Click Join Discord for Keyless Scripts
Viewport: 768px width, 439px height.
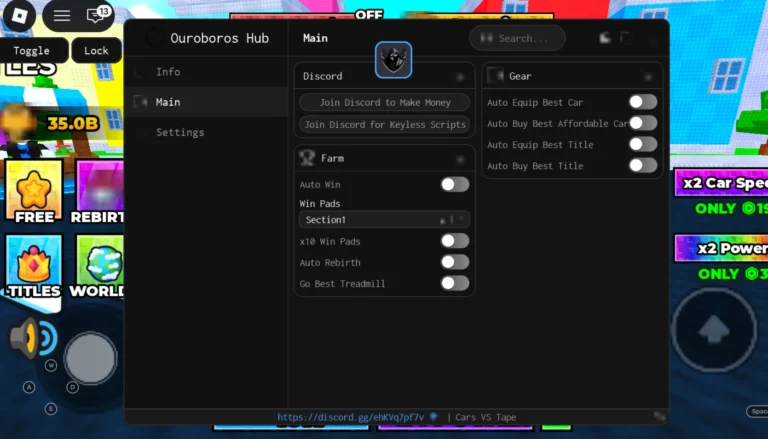[384, 124]
